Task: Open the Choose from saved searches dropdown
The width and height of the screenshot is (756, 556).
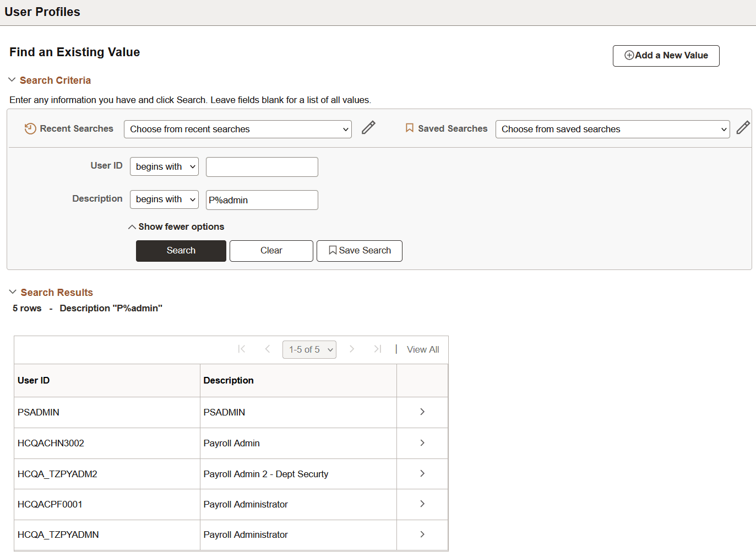Action: point(612,129)
